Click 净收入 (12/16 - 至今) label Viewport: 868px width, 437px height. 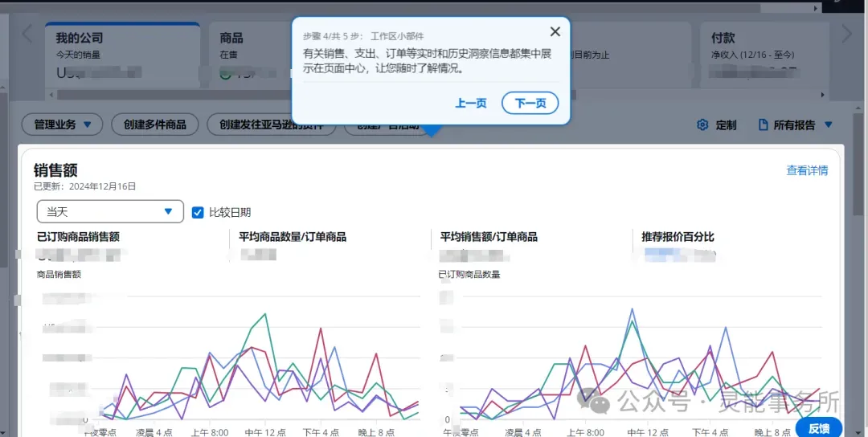[x=753, y=55]
